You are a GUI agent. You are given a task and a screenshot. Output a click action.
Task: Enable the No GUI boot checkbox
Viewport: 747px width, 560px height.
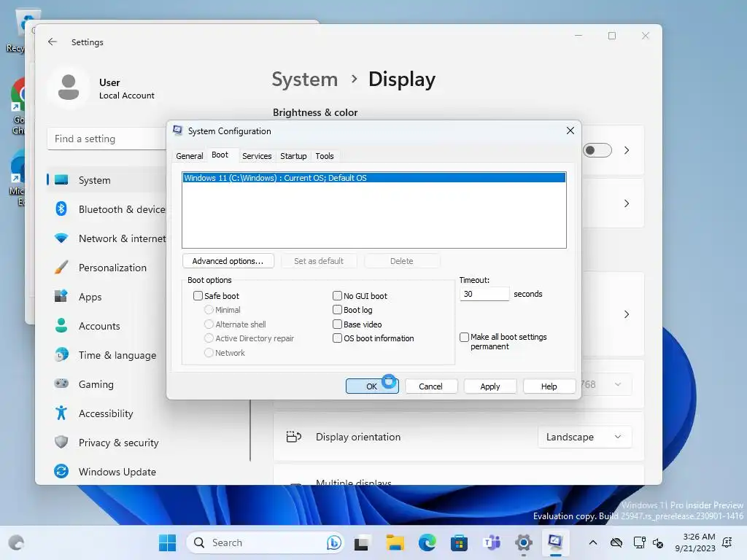pos(337,296)
